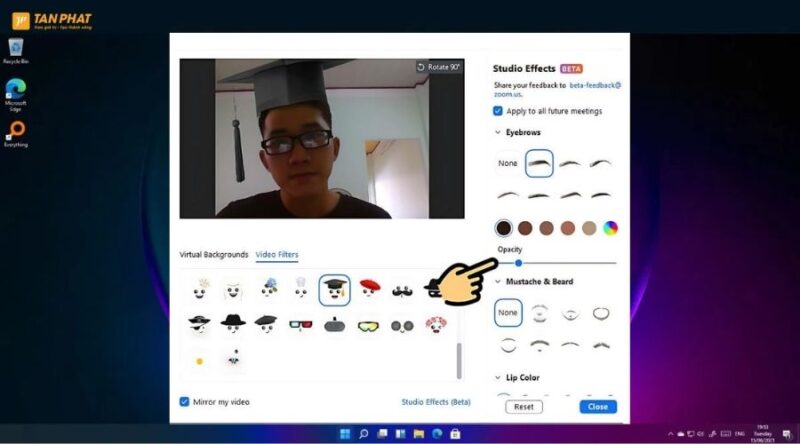Screen dimensions: 800x444
Task: Choose the circle beard outline style
Action: pyautogui.click(x=601, y=313)
